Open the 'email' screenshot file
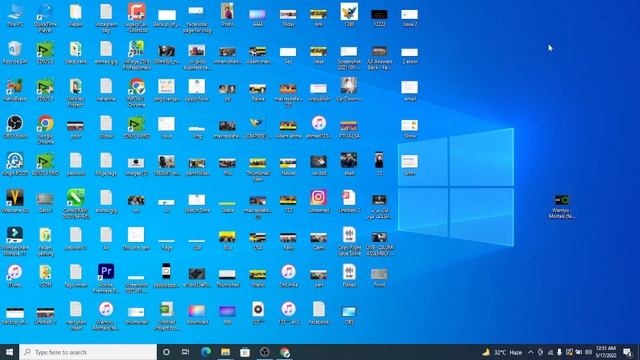640x360 pixels. [409, 91]
